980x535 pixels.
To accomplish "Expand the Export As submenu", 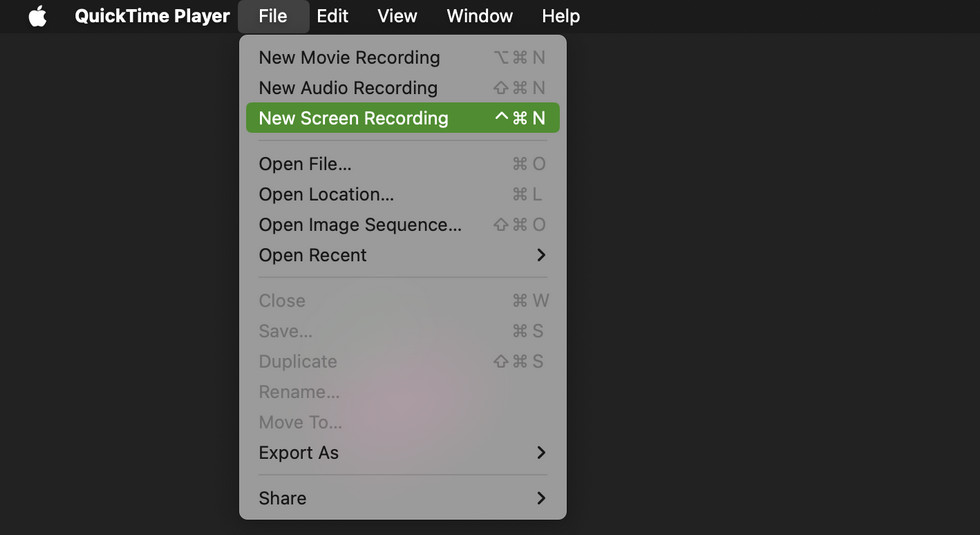I will 299,453.
